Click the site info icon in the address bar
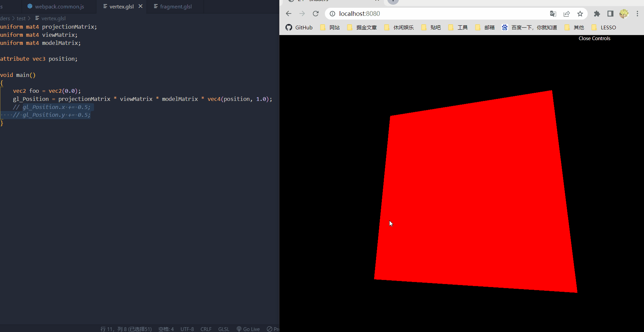 332,13
